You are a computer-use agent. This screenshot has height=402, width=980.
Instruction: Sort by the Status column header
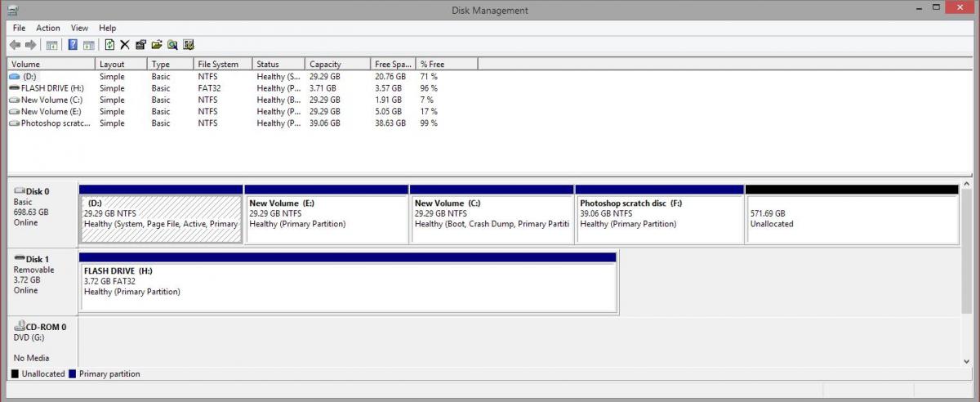pyautogui.click(x=278, y=64)
